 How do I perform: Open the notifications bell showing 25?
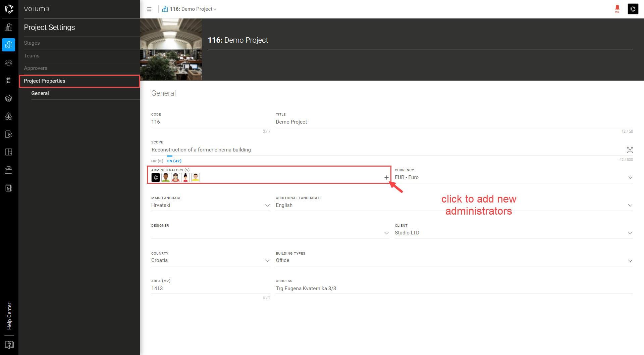click(617, 9)
